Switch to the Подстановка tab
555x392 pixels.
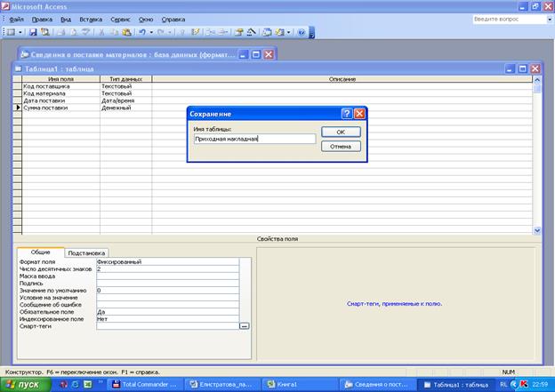tap(87, 252)
